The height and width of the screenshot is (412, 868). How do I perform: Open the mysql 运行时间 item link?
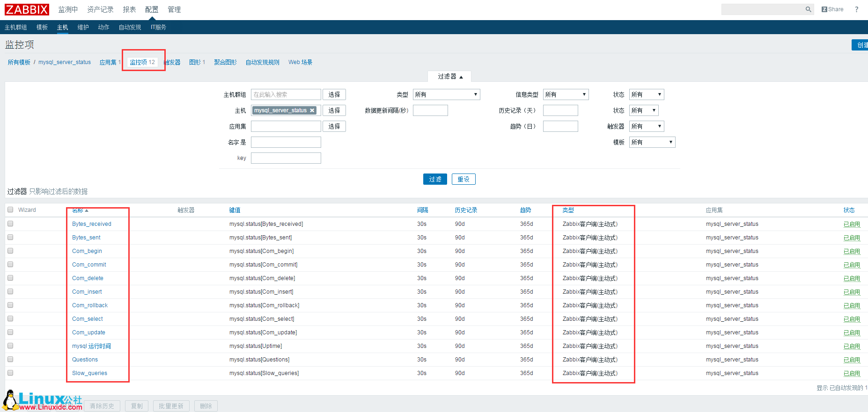tap(91, 346)
